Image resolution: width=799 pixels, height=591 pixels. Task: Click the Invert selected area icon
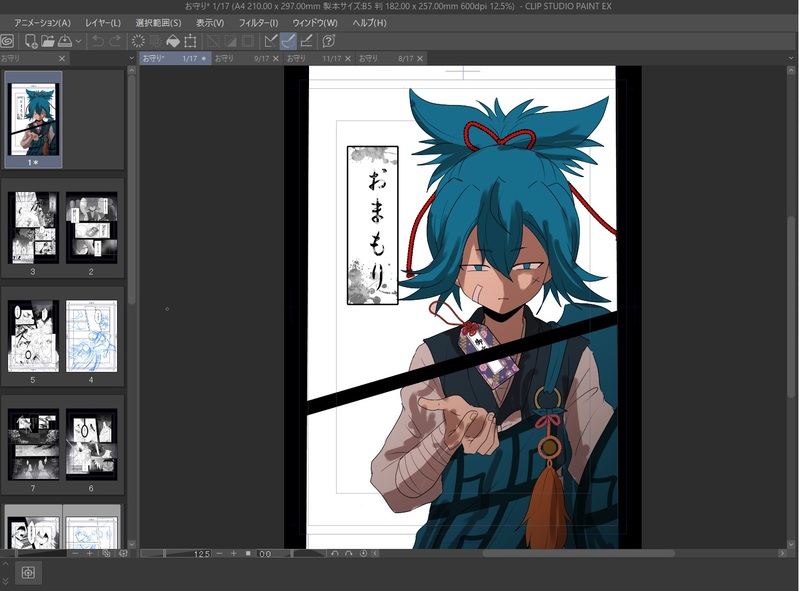click(x=230, y=41)
